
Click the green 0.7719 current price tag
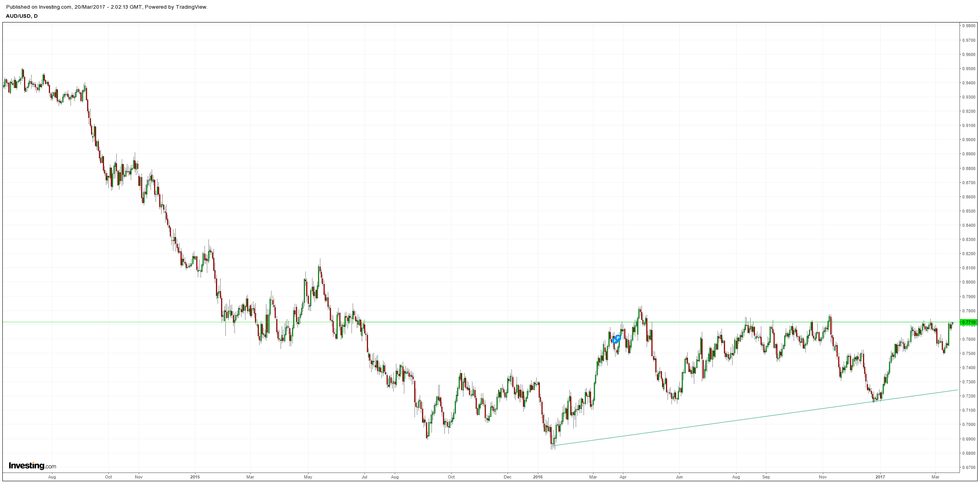pos(969,322)
